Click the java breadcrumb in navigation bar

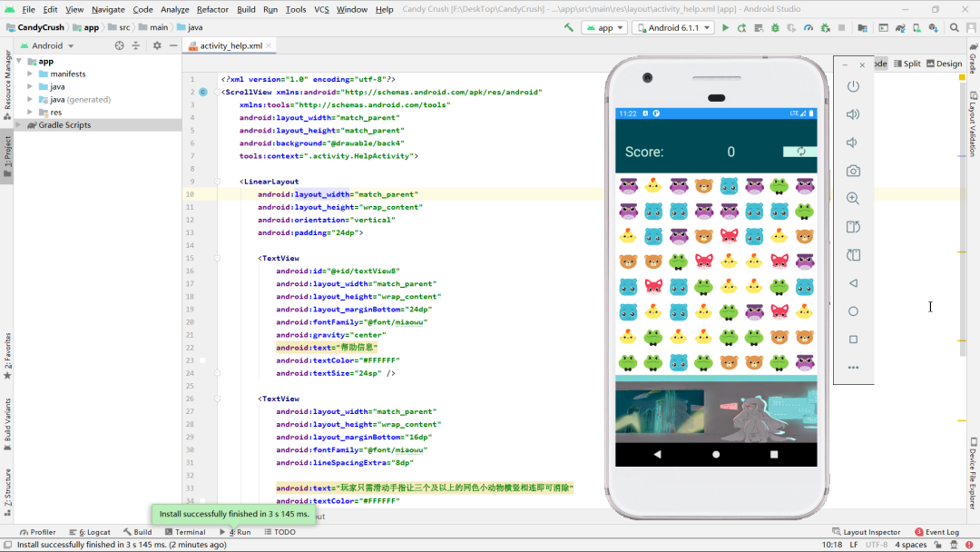click(190, 27)
